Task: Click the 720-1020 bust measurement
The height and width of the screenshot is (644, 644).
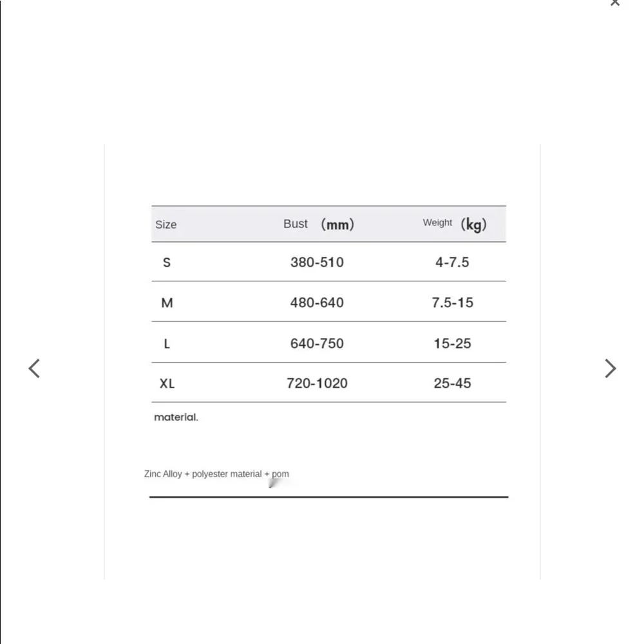Action: [x=317, y=383]
